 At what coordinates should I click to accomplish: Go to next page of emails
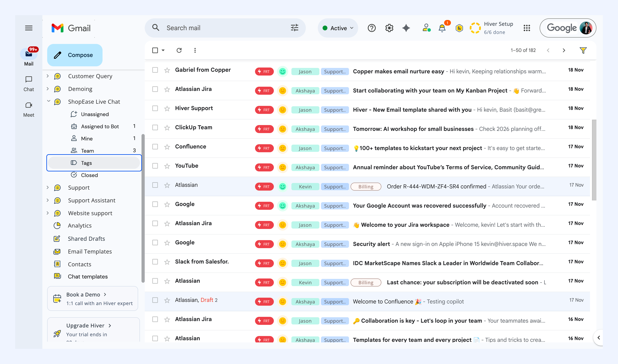coord(564,50)
